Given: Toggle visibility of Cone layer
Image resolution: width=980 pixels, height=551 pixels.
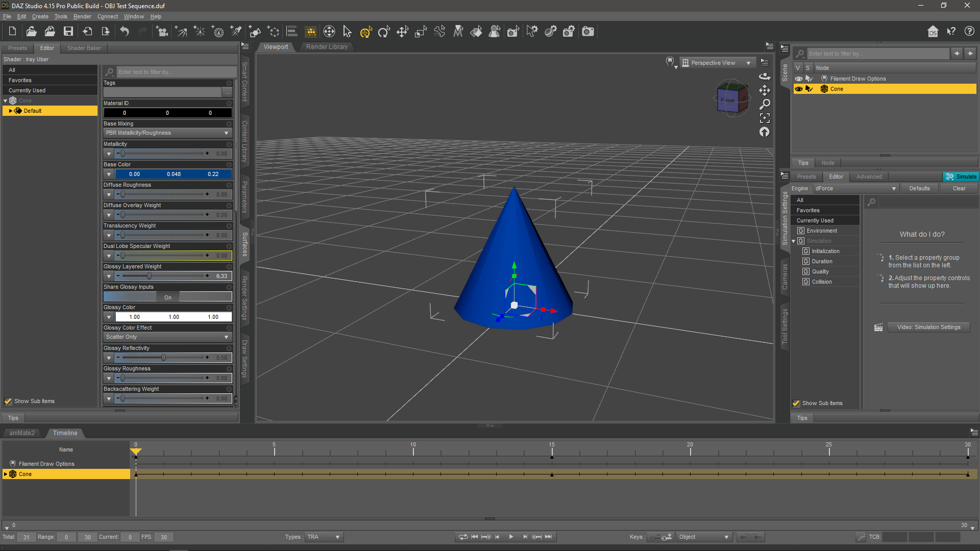Looking at the screenshot, I should pyautogui.click(x=798, y=88).
